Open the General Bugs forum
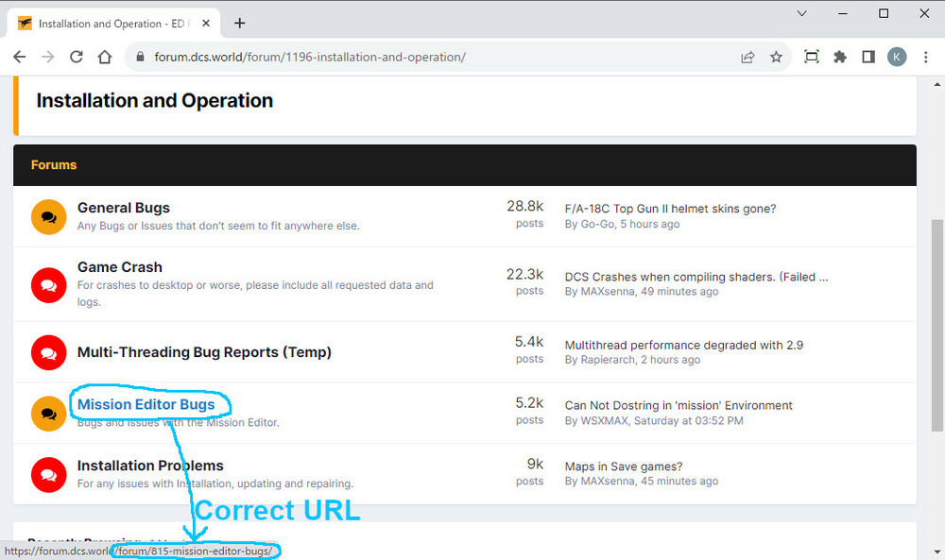This screenshot has width=945, height=560. 124,208
